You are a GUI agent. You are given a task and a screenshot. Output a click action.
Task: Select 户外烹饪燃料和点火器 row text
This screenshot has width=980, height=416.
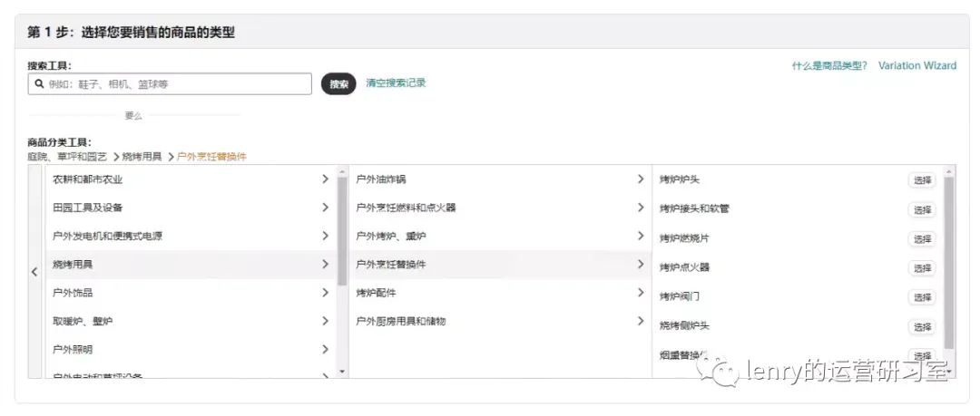(406, 208)
